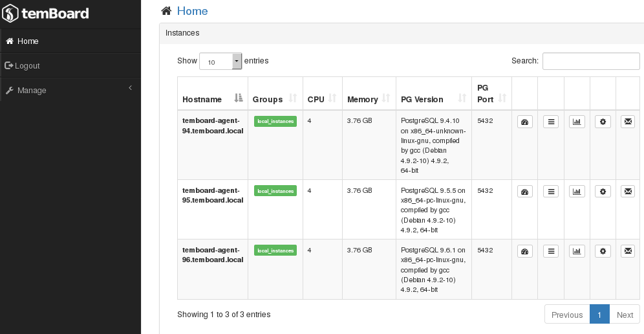Click the Previous pagination button
Screen dimensions: 644x334
[x=567, y=315]
